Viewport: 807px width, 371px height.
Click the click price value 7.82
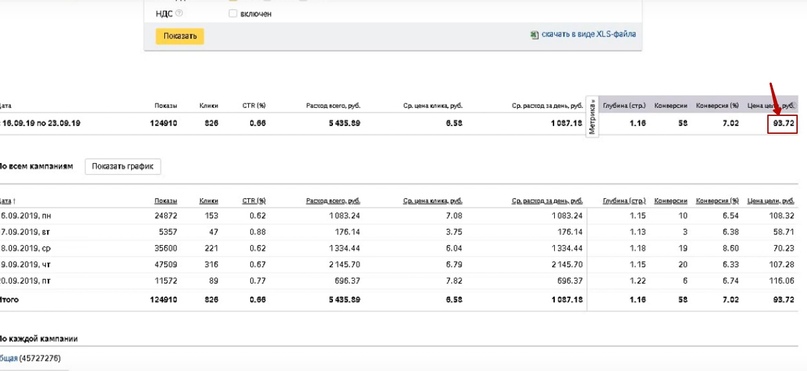(454, 281)
